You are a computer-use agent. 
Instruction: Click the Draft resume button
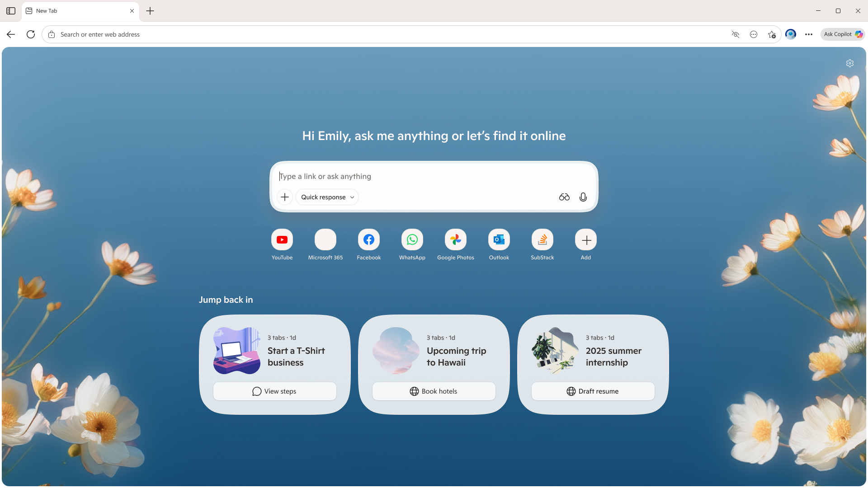[x=593, y=391]
